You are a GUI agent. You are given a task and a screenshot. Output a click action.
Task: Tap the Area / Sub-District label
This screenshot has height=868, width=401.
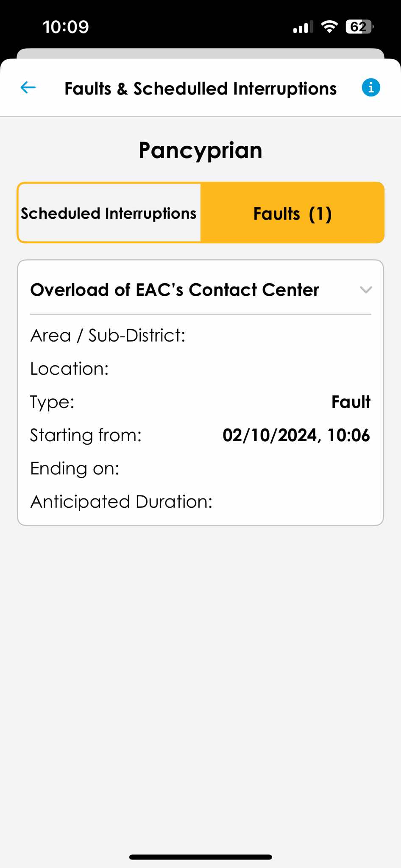pos(108,336)
